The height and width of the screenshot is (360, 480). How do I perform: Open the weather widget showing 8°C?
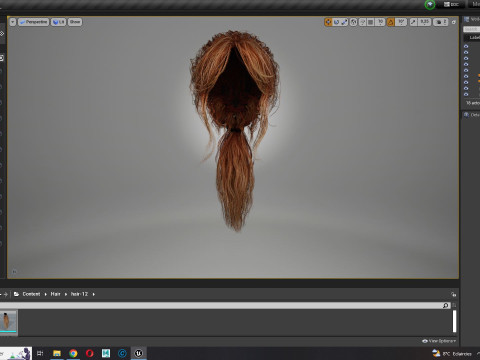[452, 354]
